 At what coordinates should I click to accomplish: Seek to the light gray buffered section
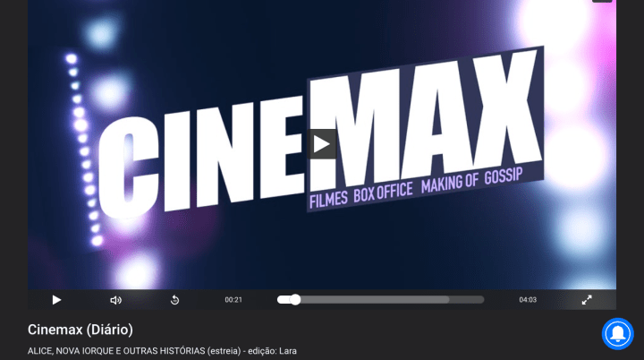(376, 300)
